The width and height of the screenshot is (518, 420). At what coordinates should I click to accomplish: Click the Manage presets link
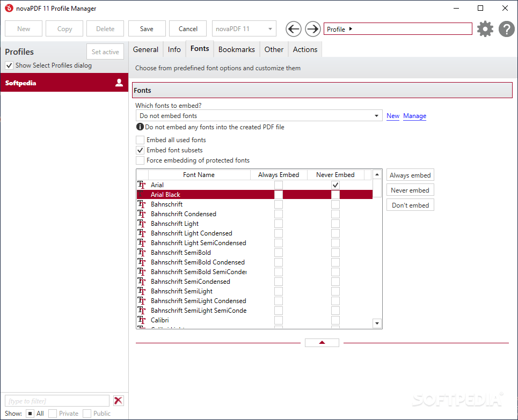(414, 116)
